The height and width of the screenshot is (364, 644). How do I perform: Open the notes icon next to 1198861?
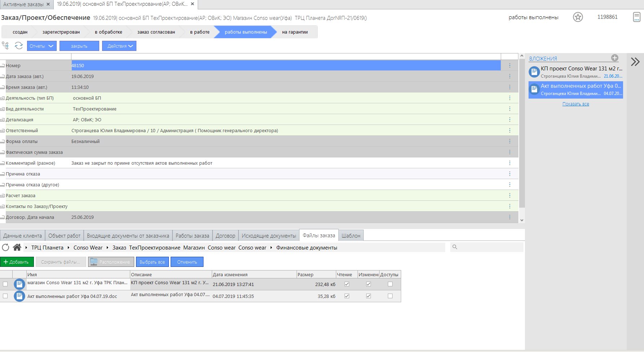point(636,17)
